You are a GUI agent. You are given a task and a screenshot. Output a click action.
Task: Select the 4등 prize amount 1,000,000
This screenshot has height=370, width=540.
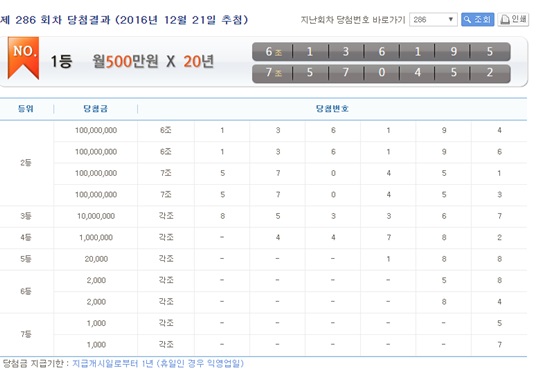click(96, 237)
